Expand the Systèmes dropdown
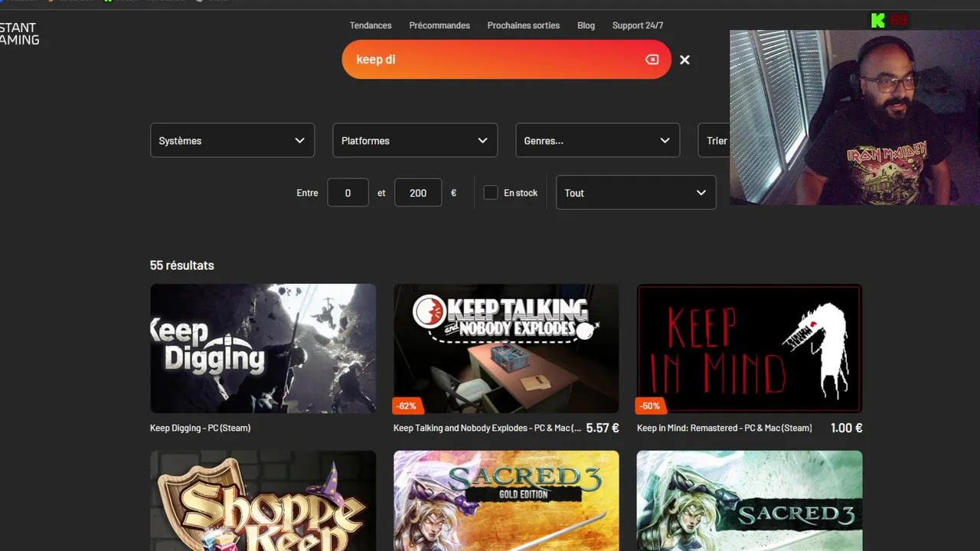Image resolution: width=980 pixels, height=551 pixels. 232,141
